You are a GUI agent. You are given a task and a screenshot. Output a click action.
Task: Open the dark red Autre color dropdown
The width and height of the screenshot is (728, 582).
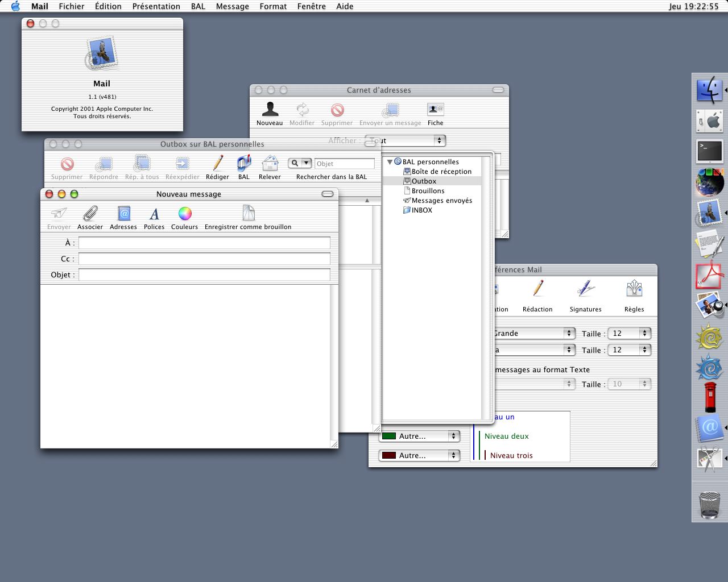pos(419,455)
